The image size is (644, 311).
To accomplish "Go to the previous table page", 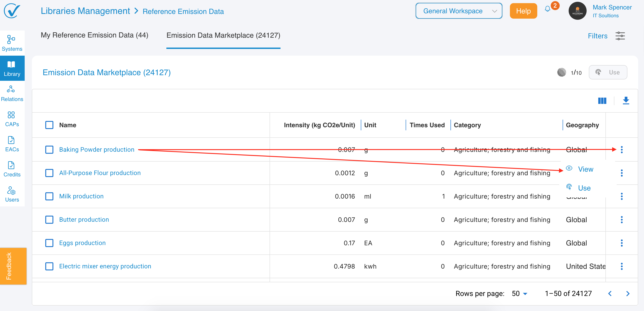I will (610, 293).
